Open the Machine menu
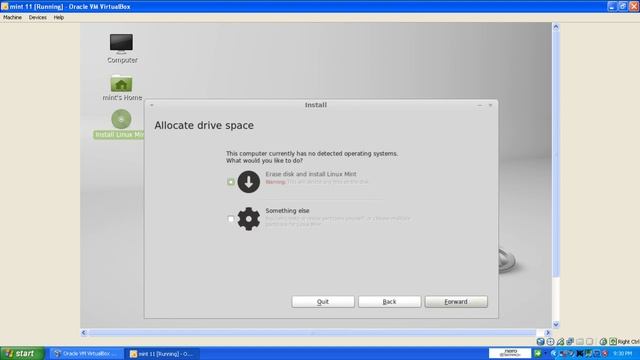Image resolution: width=640 pixels, height=360 pixels. coord(13,18)
